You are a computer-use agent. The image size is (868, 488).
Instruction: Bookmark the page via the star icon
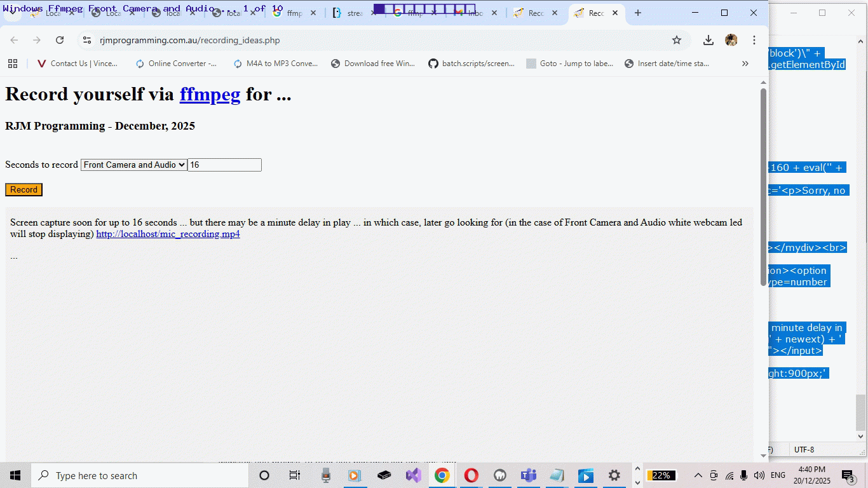tap(677, 39)
